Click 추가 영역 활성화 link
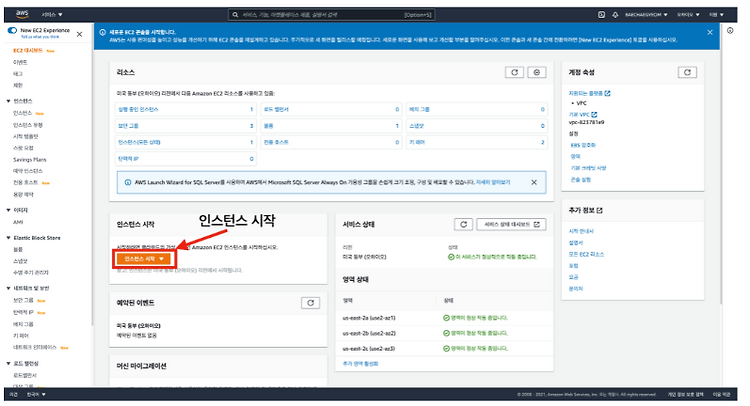Image resolution: width=750 pixels, height=406 pixels. coord(360,364)
